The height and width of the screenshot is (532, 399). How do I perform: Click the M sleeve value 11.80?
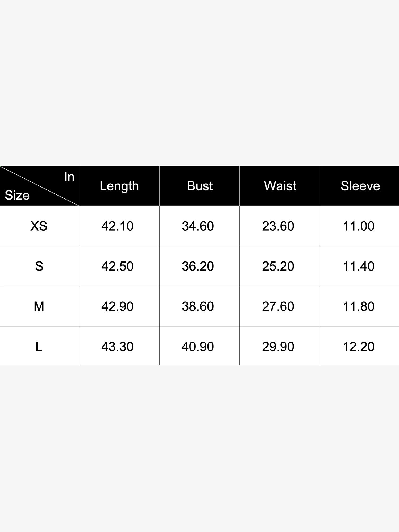359,306
